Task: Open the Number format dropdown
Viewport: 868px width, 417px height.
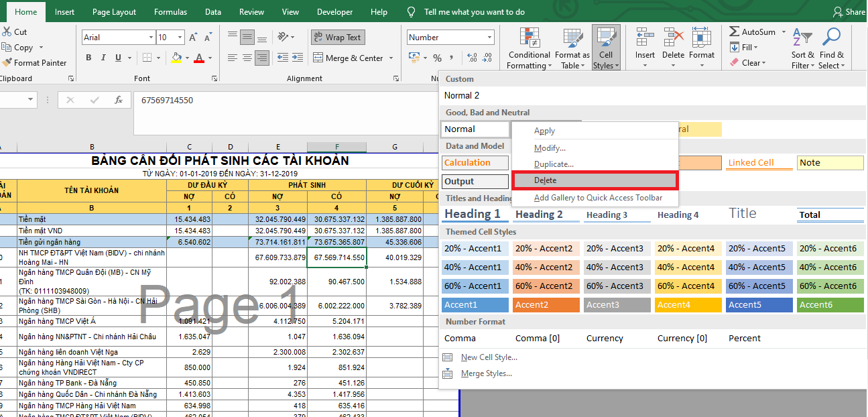Action: coord(490,38)
